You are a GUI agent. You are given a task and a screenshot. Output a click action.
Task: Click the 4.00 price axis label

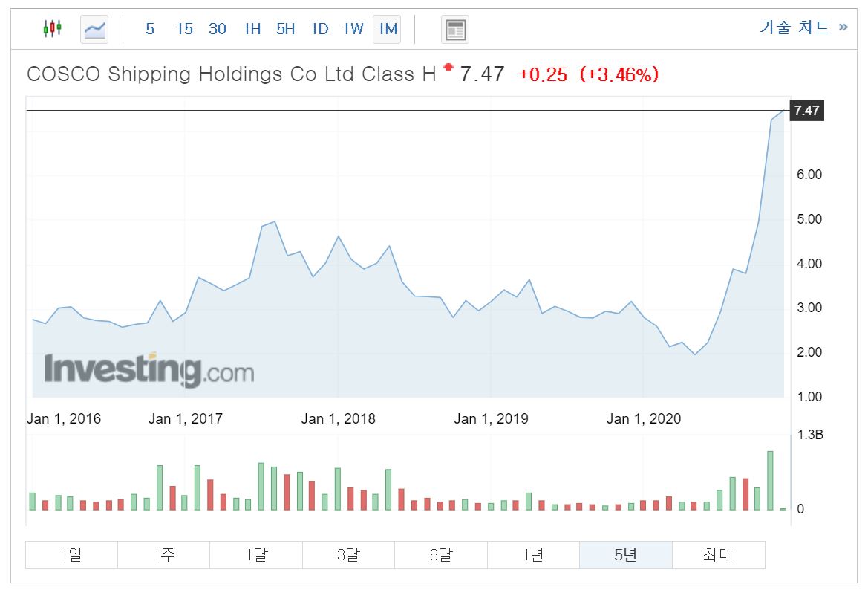point(809,264)
